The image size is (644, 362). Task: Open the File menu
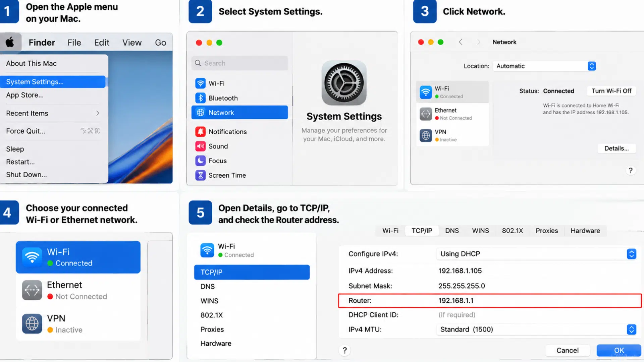tap(74, 43)
